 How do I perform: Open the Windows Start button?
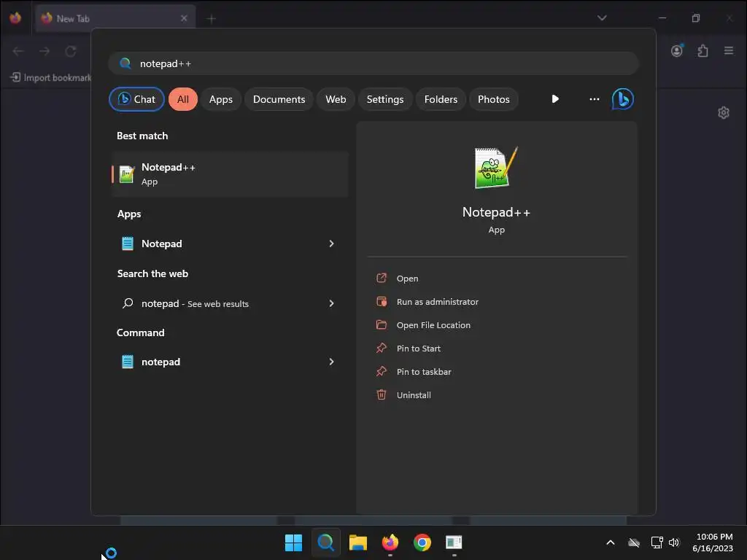pos(293,542)
